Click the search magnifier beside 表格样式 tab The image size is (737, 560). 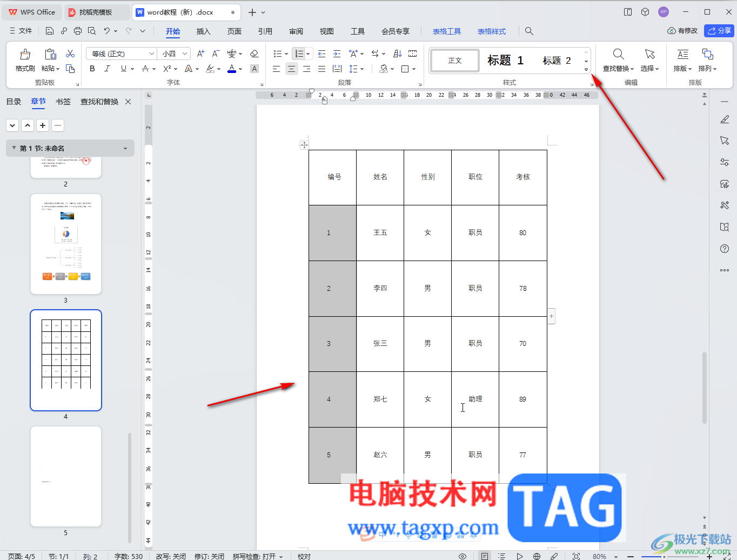pyautogui.click(x=529, y=31)
